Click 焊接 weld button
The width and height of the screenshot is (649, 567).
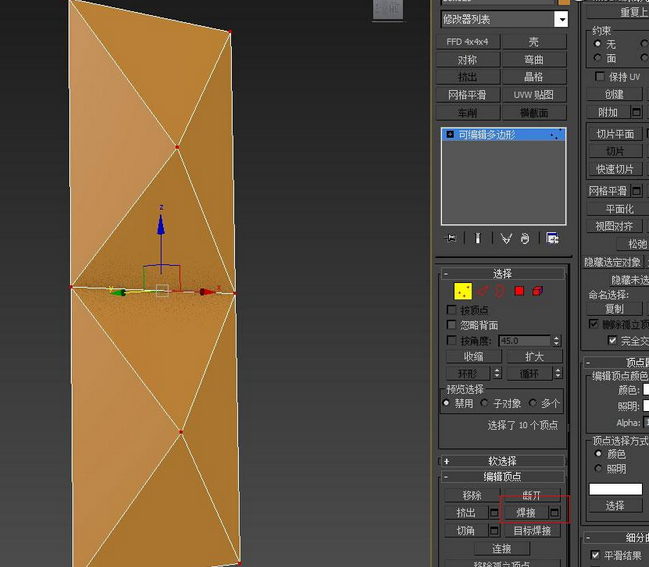coord(526,513)
